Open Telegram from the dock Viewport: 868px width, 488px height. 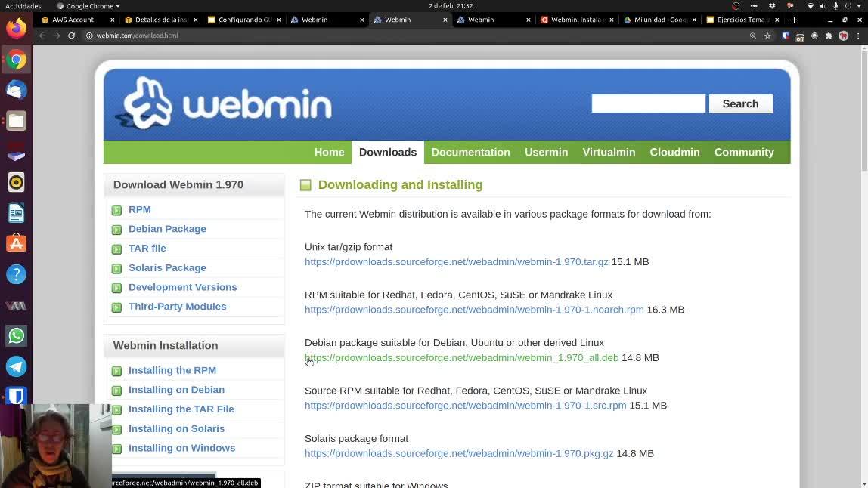point(16,366)
